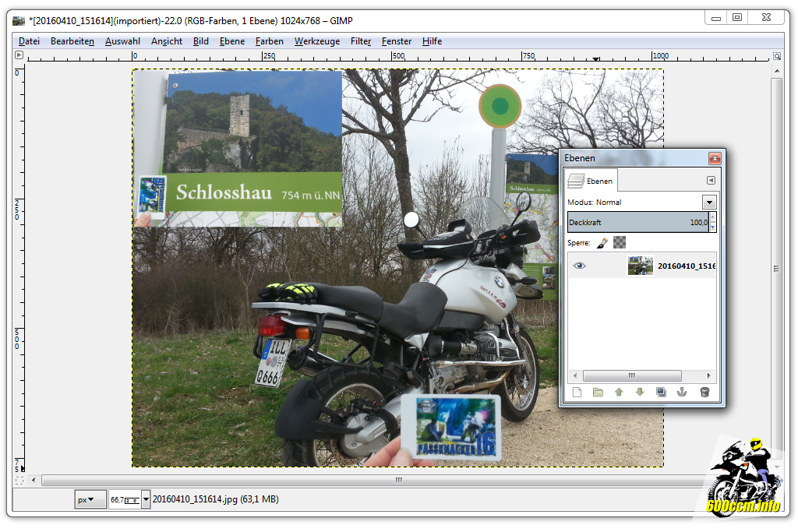Duplicate the current layer
This screenshot has height=532, width=798.
[x=661, y=393]
